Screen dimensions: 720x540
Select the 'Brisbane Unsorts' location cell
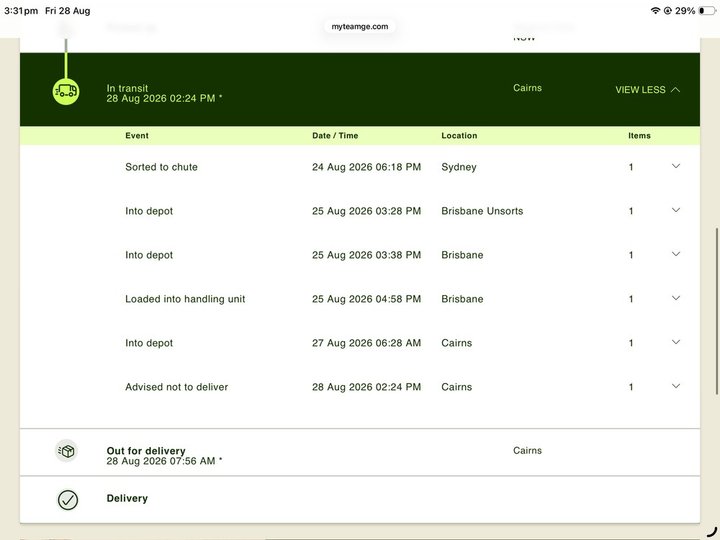coord(482,211)
